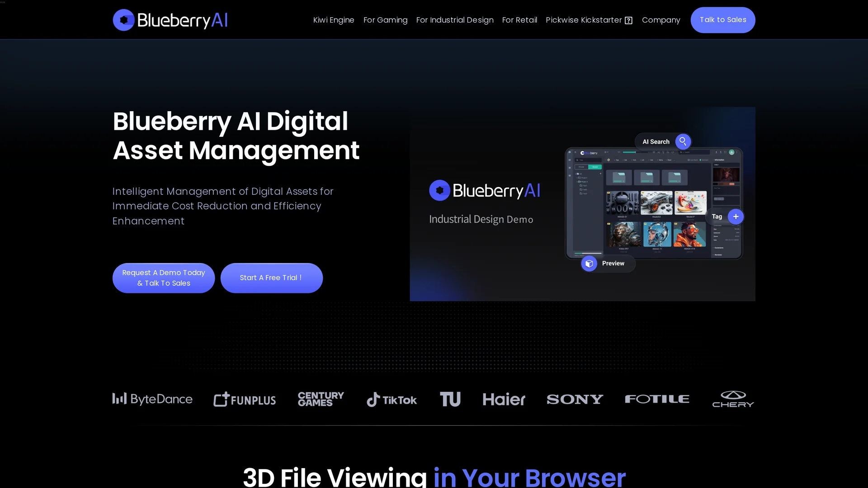Click the Preview cube icon
This screenshot has width=868, height=488.
pos(589,263)
